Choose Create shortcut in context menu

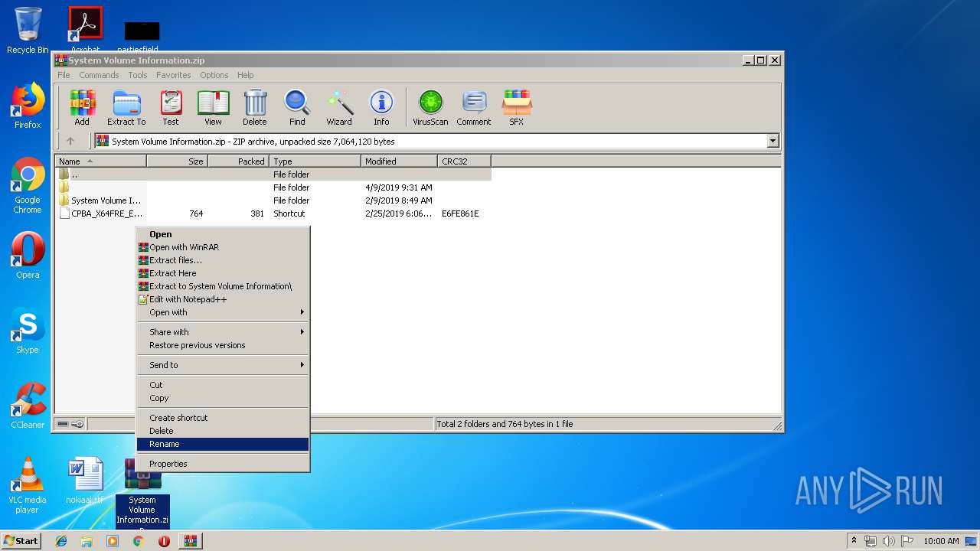point(222,418)
